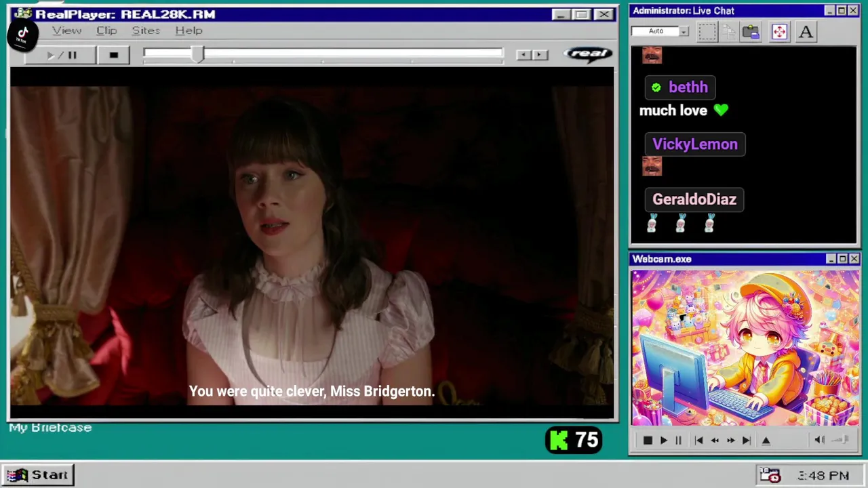The width and height of the screenshot is (868, 488).
Task: Minimize the Webcam.exe window
Action: coord(831,259)
